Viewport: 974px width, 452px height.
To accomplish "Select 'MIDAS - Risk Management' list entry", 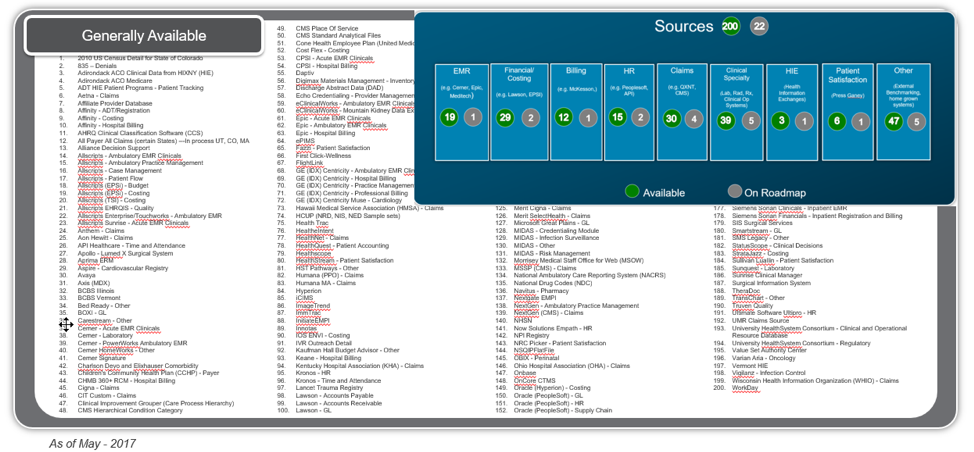I will tap(552, 253).
